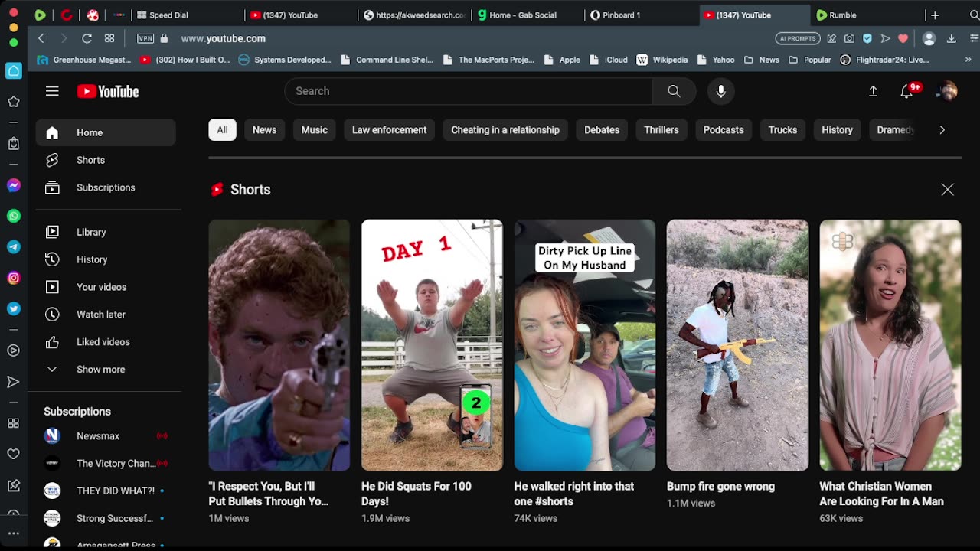
Task: Select the All category chip
Action: tap(222, 130)
